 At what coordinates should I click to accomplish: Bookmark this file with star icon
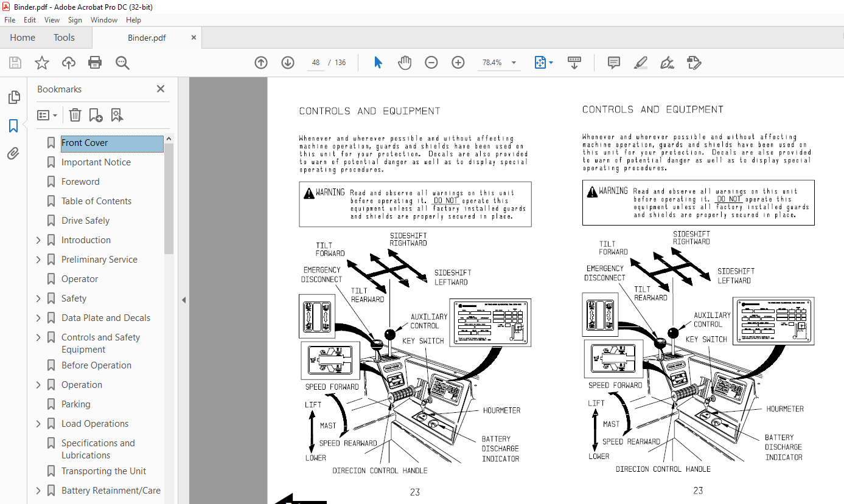click(42, 63)
